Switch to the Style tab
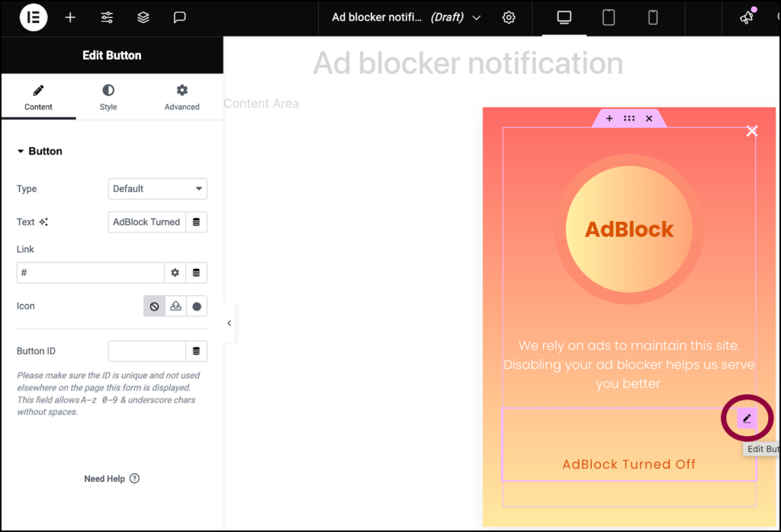 pos(108,97)
